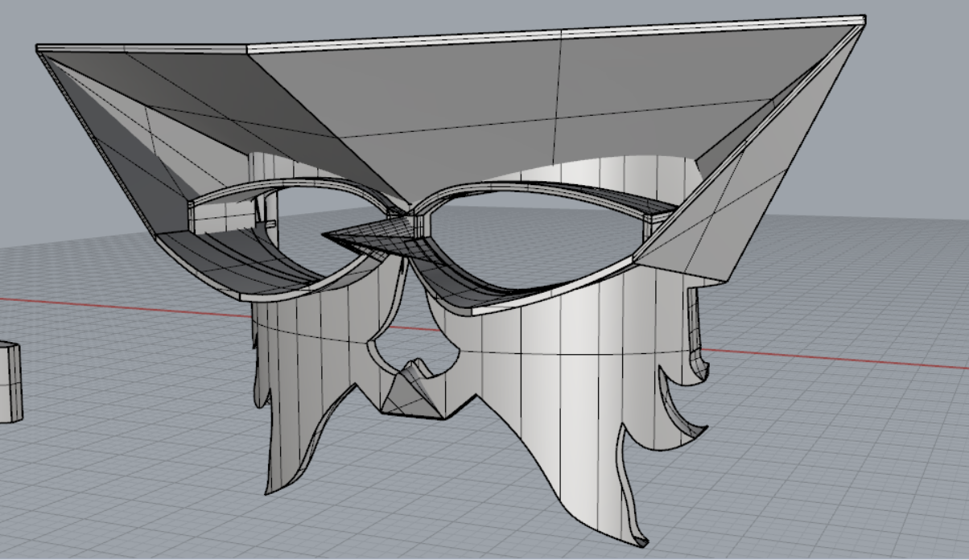Select the small box object at the left edge
Viewport: 969px width, 560px height.
(x=10, y=378)
